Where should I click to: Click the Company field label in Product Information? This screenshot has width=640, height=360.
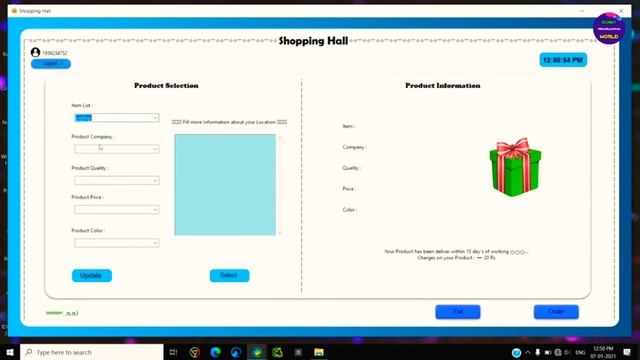(x=354, y=147)
